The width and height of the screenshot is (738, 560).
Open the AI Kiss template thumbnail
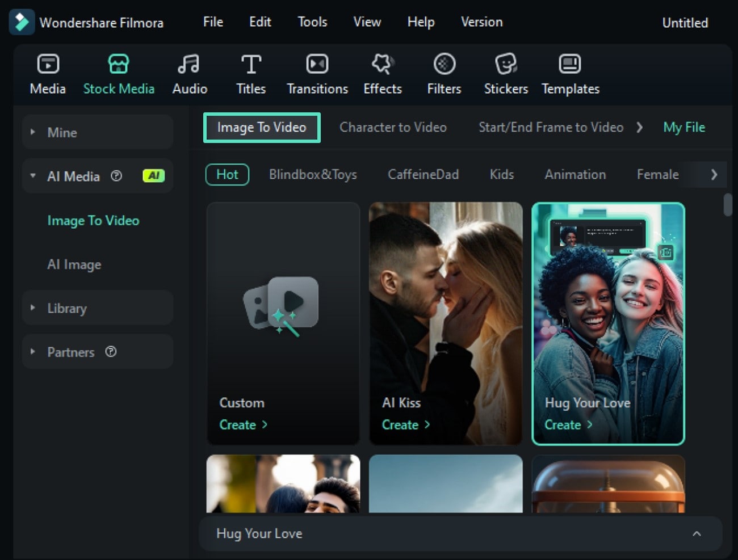click(446, 323)
